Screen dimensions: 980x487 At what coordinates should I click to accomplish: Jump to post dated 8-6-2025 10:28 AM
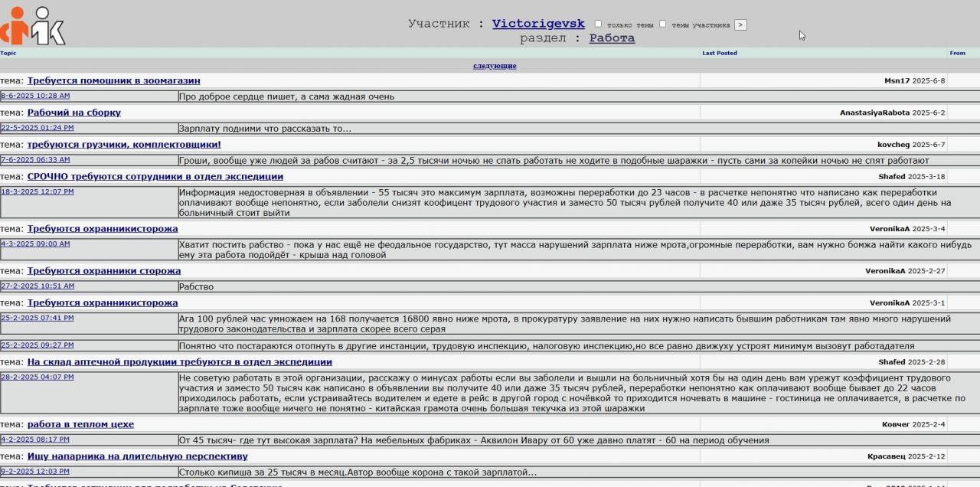pyautogui.click(x=35, y=96)
